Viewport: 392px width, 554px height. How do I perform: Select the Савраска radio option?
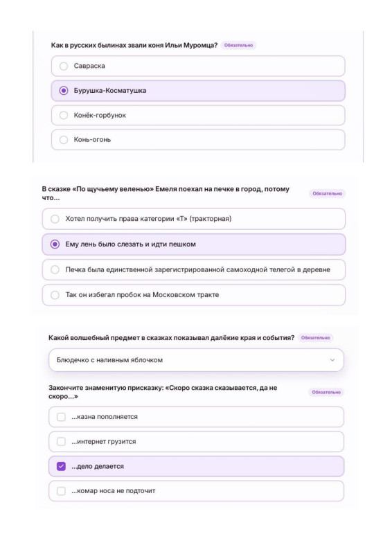[198, 66]
